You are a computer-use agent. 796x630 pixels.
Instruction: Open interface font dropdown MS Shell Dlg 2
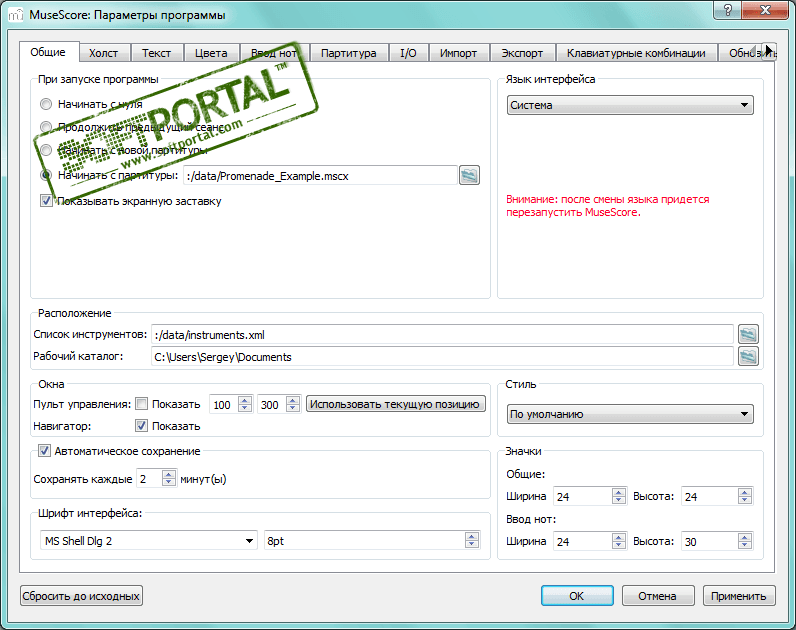(x=149, y=541)
